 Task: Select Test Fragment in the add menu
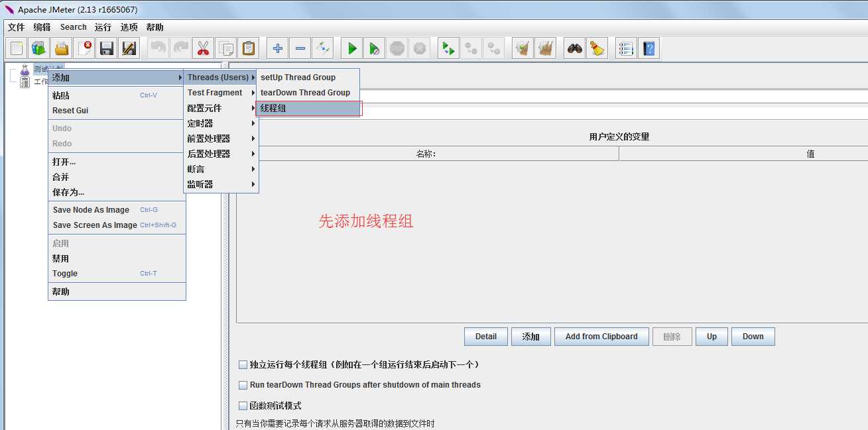point(221,93)
